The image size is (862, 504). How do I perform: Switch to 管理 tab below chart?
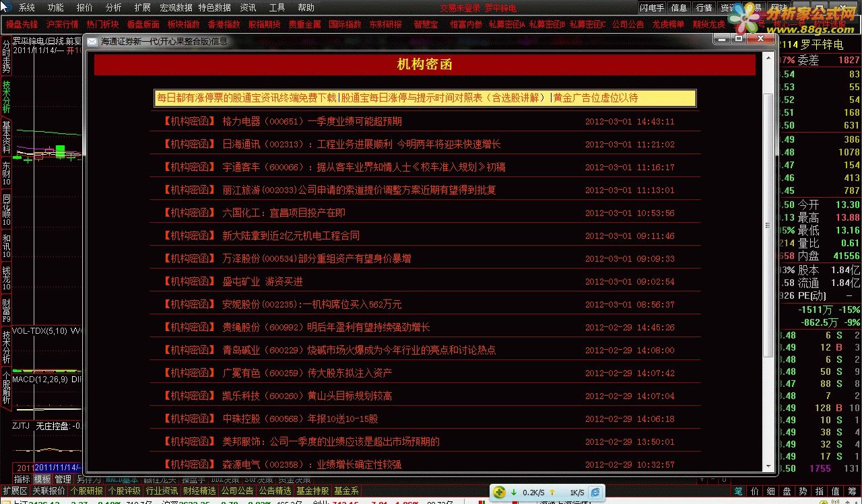click(x=63, y=479)
